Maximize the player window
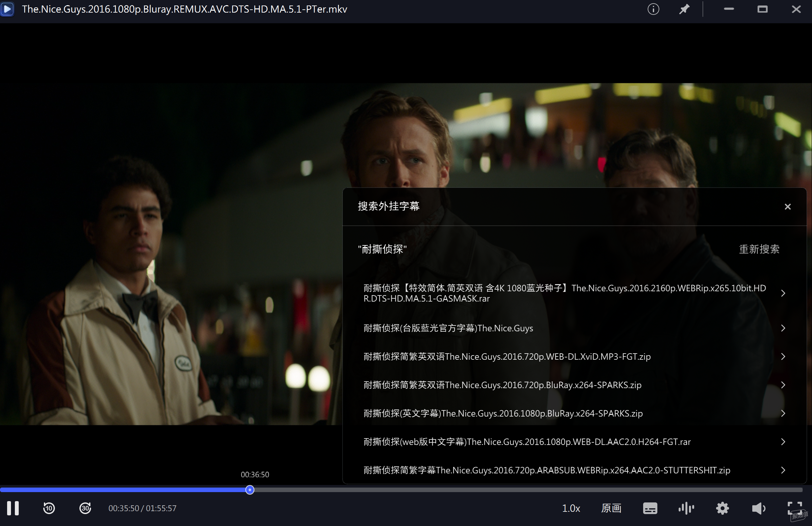Viewport: 812px width, 526px height. point(762,9)
